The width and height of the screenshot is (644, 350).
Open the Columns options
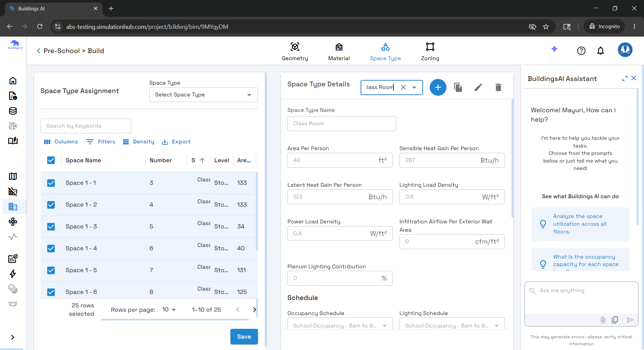(x=61, y=142)
